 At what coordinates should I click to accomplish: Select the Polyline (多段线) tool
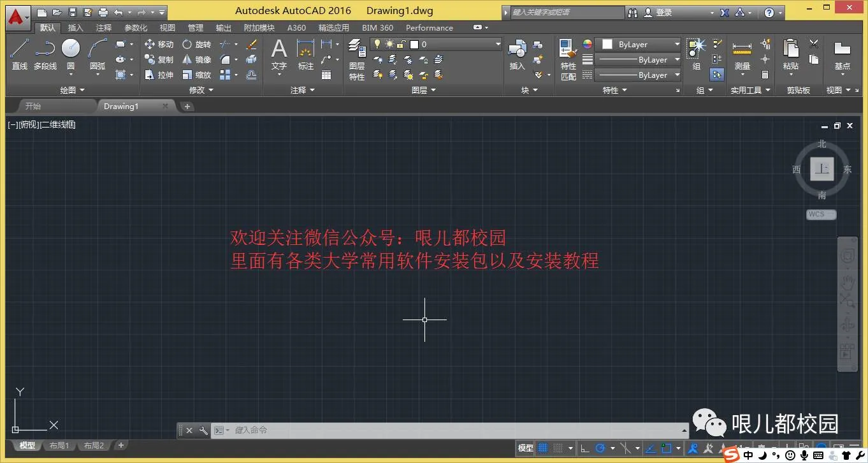pos(45,54)
